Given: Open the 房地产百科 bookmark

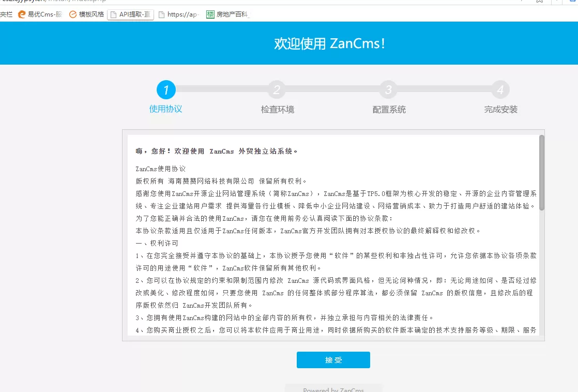Looking at the screenshot, I should (228, 14).
